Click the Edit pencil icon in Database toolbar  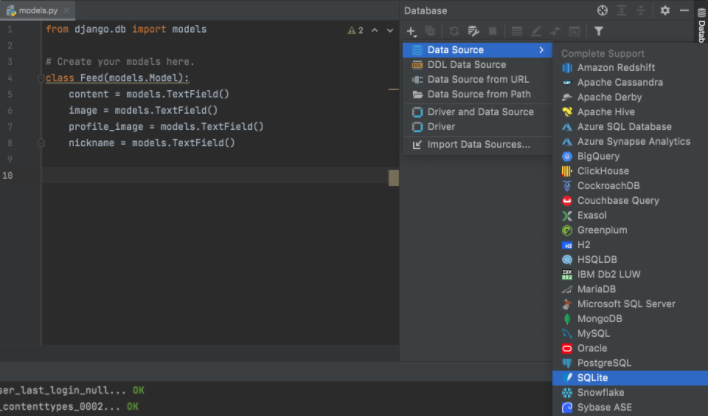click(536, 31)
